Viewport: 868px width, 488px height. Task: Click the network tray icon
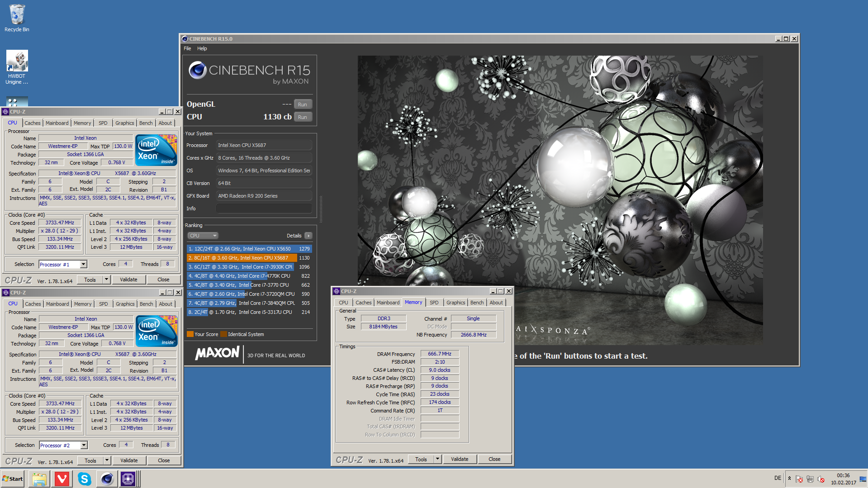click(x=810, y=479)
